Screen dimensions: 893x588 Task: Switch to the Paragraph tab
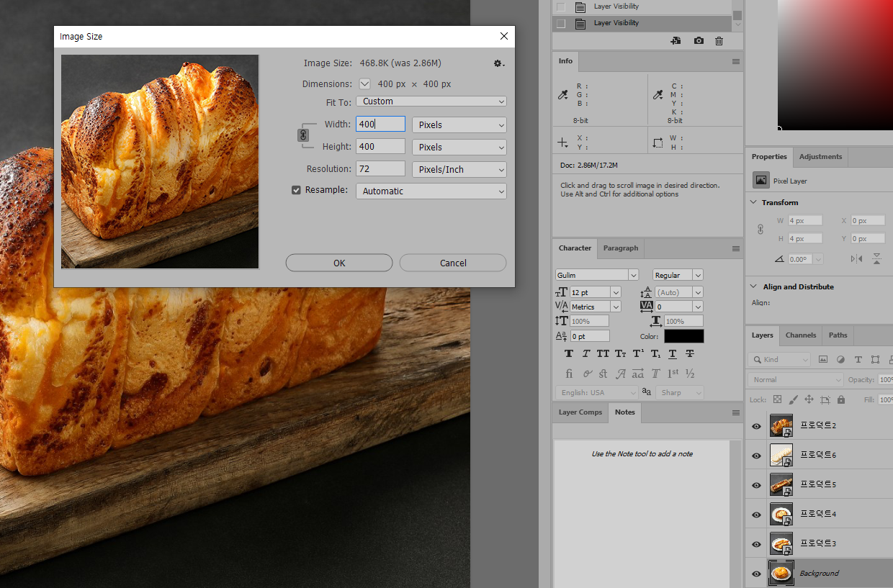coord(621,248)
